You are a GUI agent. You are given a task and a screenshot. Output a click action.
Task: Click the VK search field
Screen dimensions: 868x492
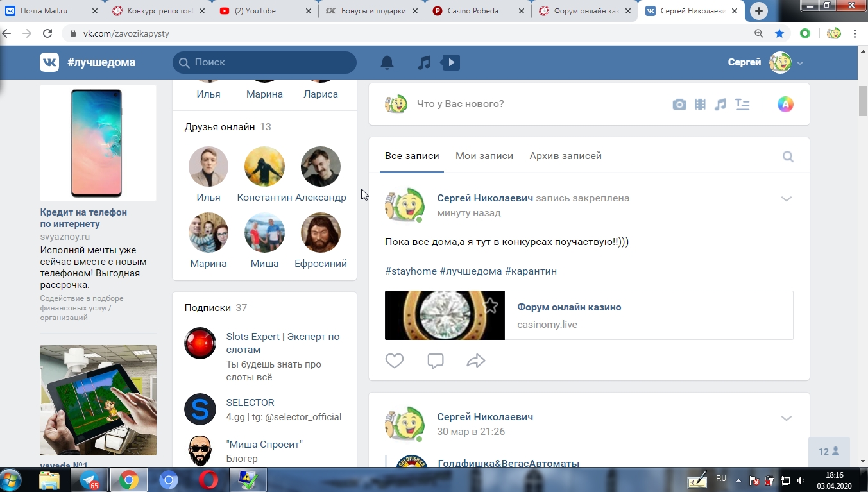click(264, 62)
